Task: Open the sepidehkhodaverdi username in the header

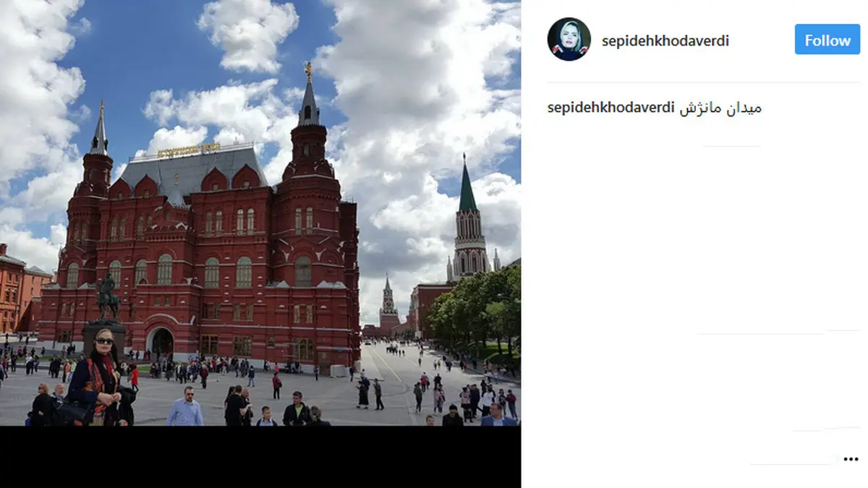Action: tap(665, 41)
